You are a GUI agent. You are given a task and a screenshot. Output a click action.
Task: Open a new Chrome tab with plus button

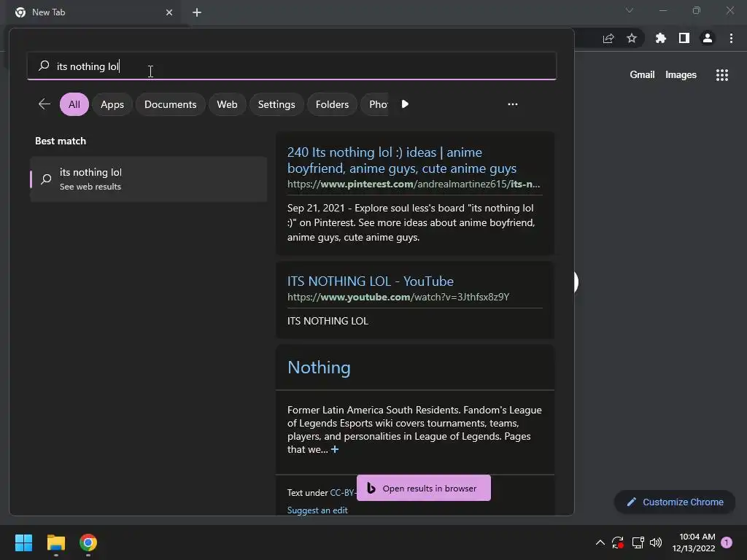pos(197,12)
